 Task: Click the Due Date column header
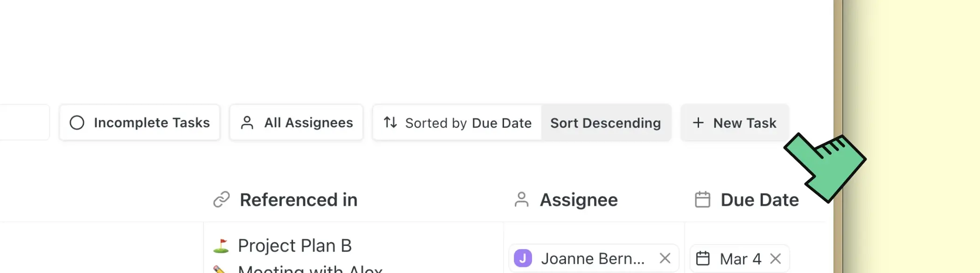coord(759,200)
